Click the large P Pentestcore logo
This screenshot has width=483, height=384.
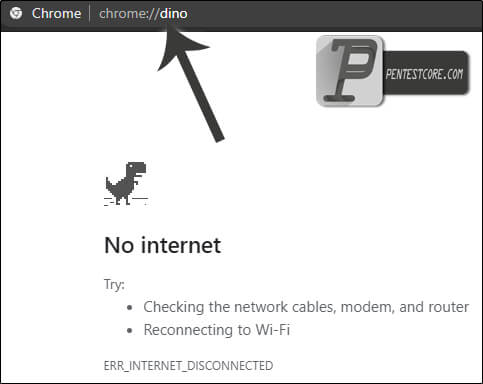(x=350, y=71)
